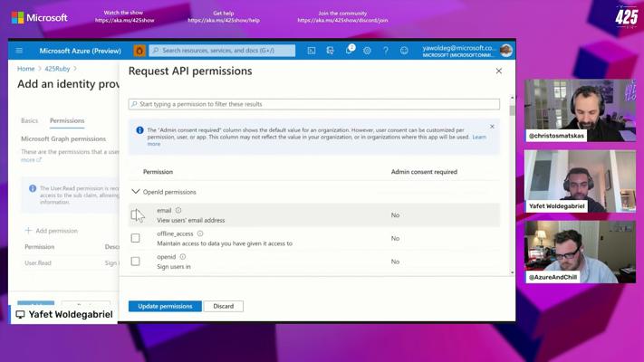Close the Request API permissions panel

coord(498,71)
